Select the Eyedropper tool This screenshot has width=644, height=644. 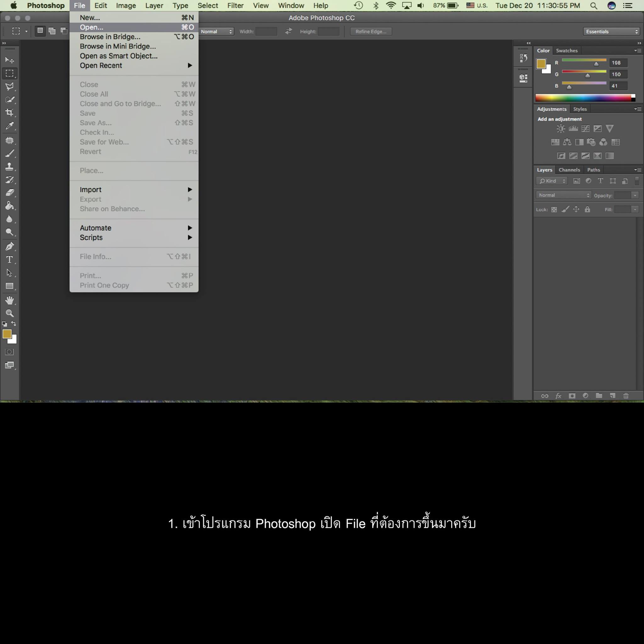coord(10,126)
